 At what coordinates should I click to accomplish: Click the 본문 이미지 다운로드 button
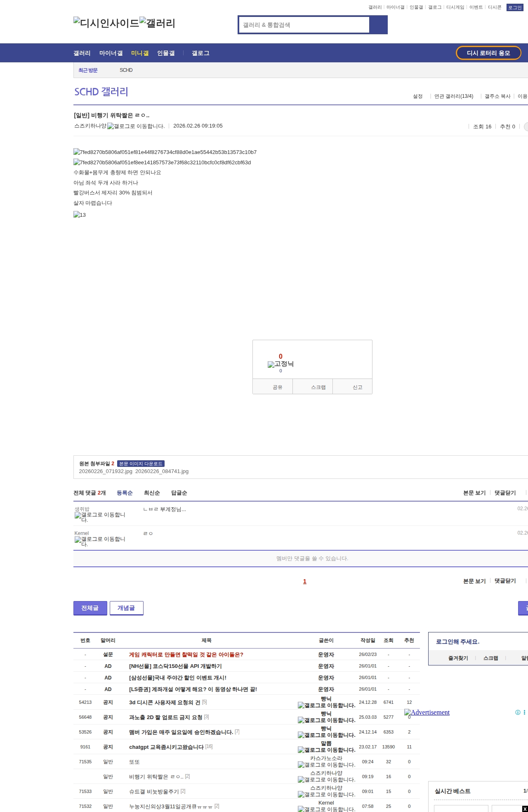tap(141, 464)
